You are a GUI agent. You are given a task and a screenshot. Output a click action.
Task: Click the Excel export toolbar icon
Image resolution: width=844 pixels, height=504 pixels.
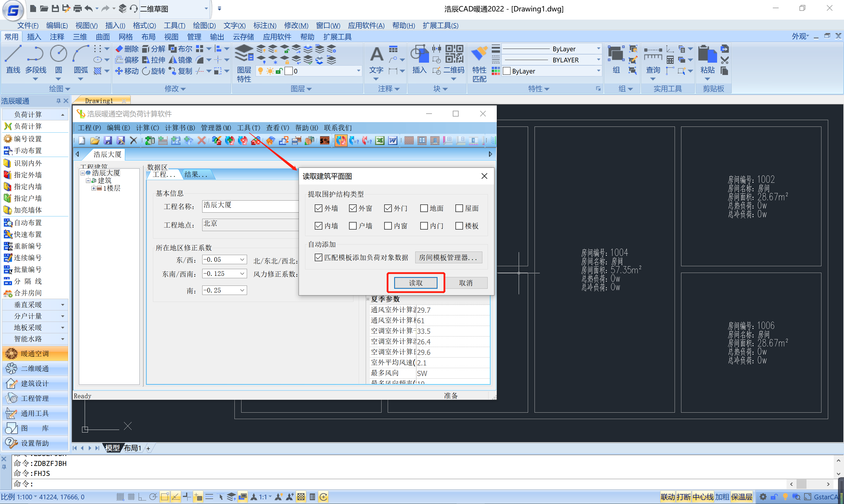380,140
